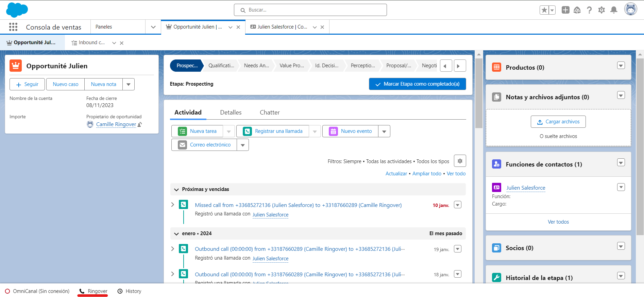This screenshot has height=297, width=644.
Task: Collapse the enero 2024 section
Action: point(176,234)
